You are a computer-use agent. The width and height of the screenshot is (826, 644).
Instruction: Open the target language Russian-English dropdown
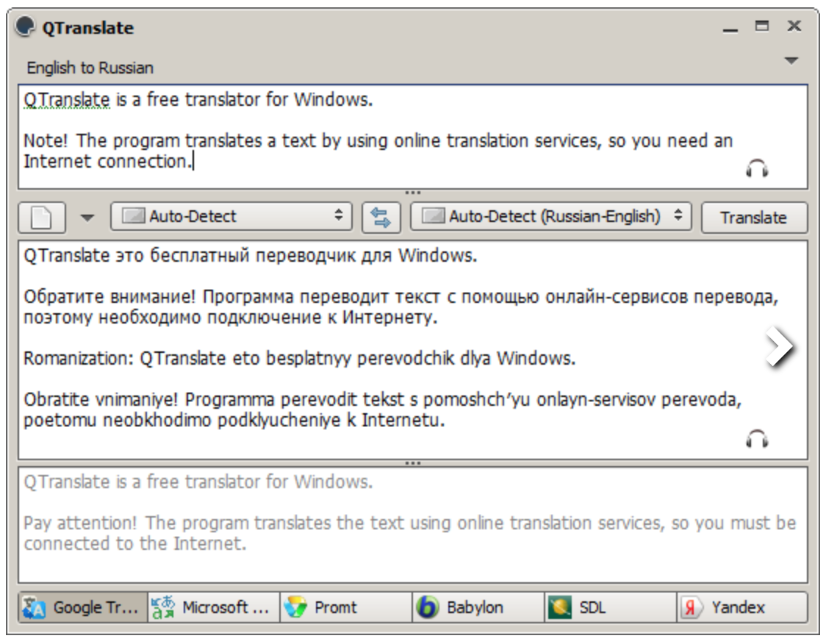click(550, 217)
